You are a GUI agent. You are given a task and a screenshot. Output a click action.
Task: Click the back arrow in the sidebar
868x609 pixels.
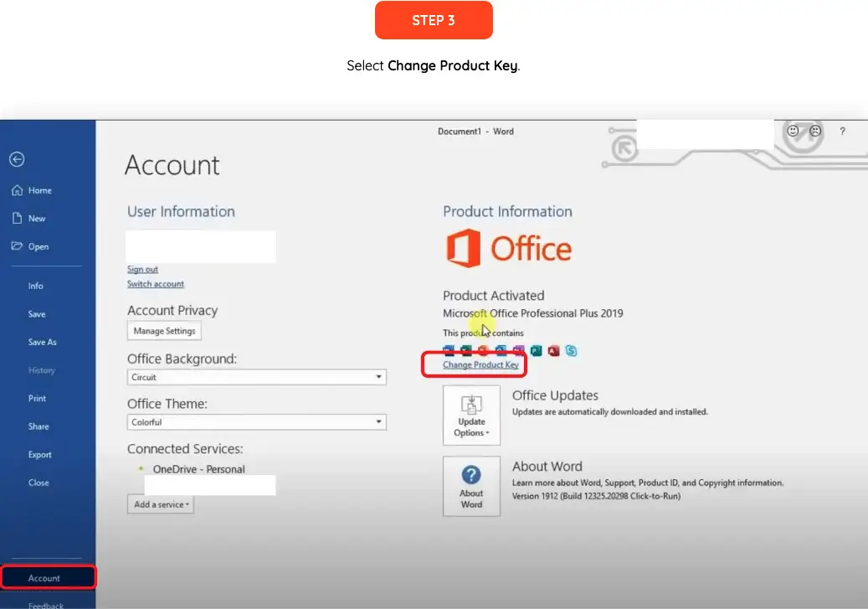tap(17, 159)
